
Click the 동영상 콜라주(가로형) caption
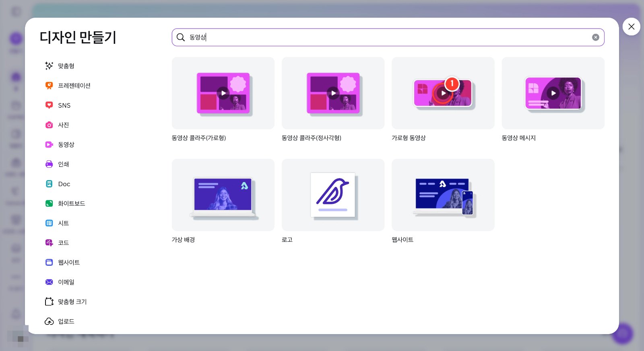(199, 138)
